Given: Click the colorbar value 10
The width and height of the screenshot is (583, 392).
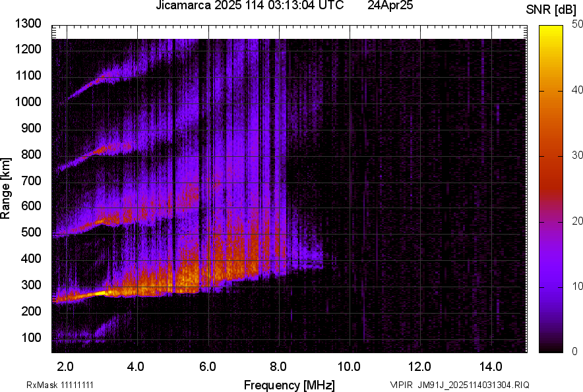Looking at the screenshot, I should (576, 286).
